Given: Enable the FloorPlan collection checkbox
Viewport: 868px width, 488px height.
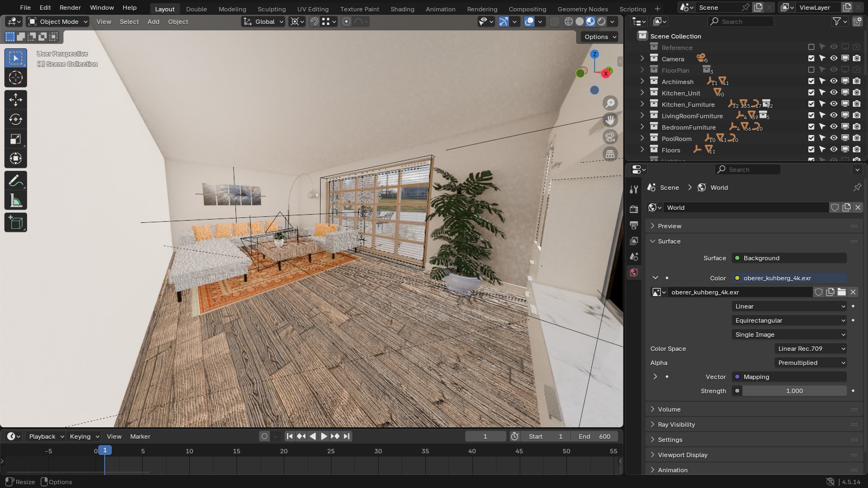Looking at the screenshot, I should [x=811, y=70].
